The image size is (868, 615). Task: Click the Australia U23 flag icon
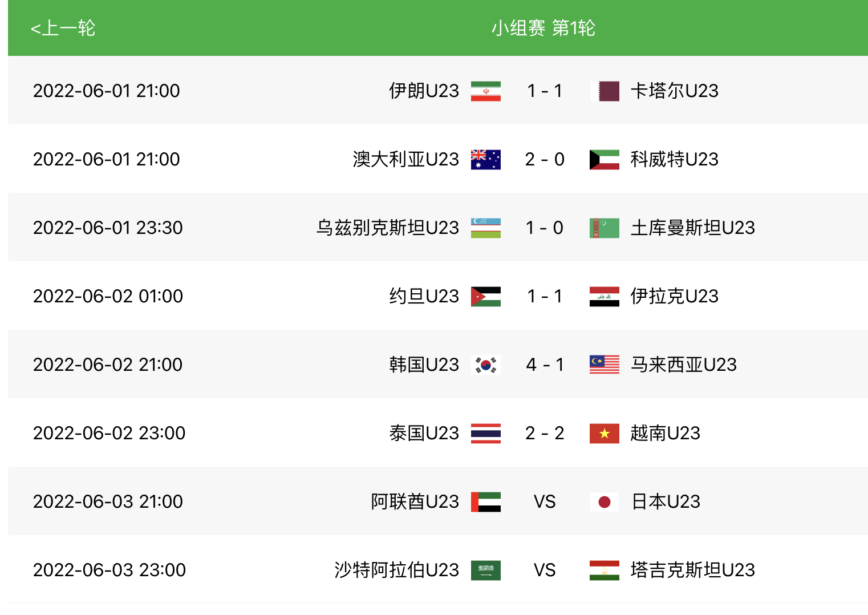pyautogui.click(x=485, y=159)
